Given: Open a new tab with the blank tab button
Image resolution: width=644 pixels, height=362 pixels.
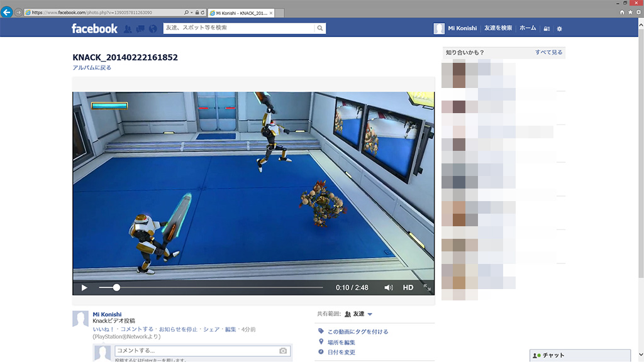Looking at the screenshot, I should [x=280, y=13].
